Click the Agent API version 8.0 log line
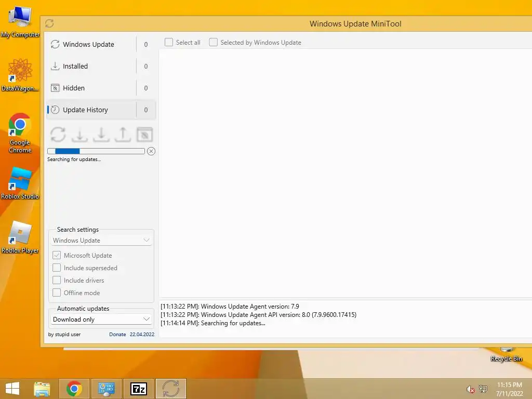The image size is (532, 399). [259, 315]
